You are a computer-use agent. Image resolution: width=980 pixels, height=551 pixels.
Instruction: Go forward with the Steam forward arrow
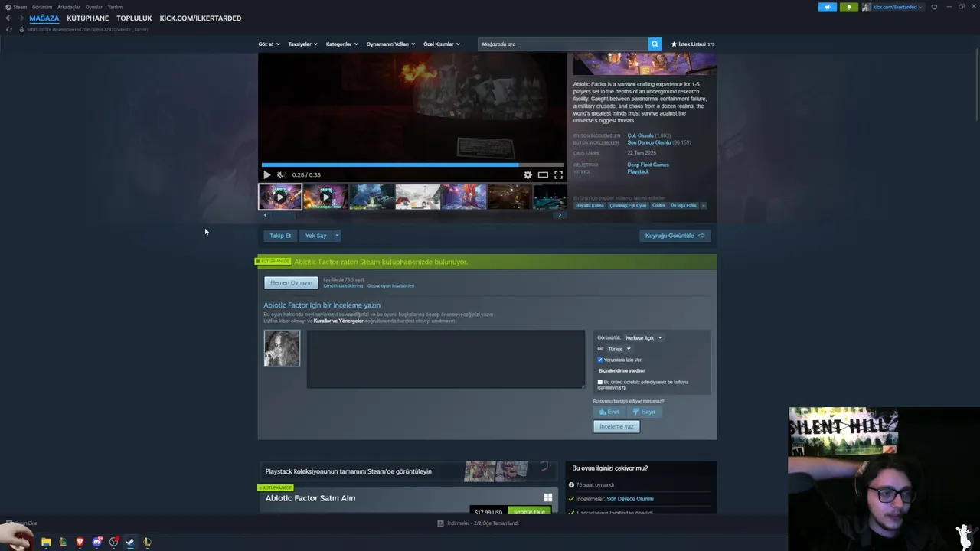coord(21,18)
